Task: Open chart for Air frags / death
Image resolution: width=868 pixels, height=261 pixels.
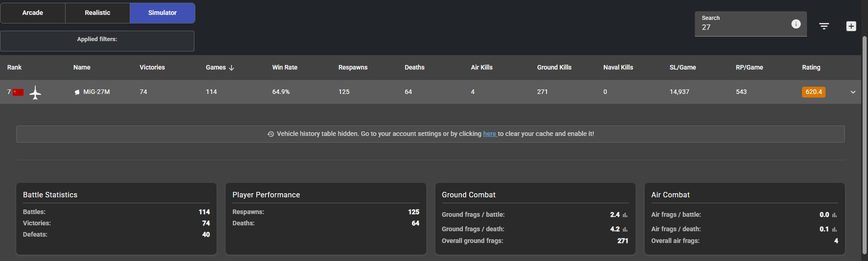Action: pyautogui.click(x=834, y=229)
